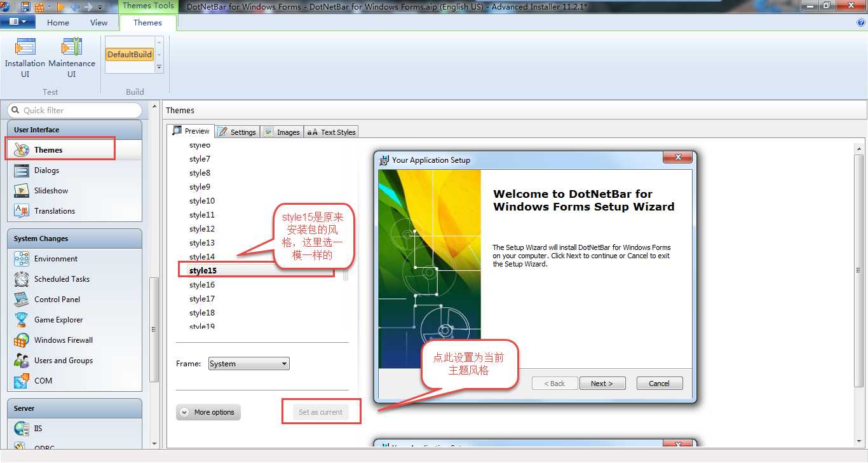This screenshot has height=463, width=868.
Task: Launch Installation UI test
Action: pyautogui.click(x=25, y=58)
